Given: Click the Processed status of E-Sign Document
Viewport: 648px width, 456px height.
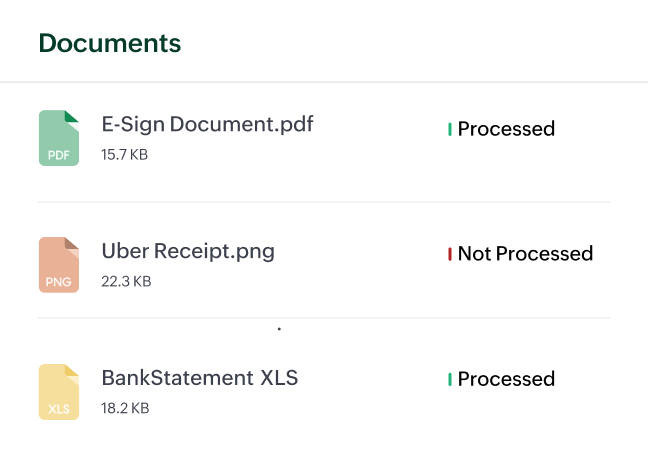Looking at the screenshot, I should click(x=506, y=129).
